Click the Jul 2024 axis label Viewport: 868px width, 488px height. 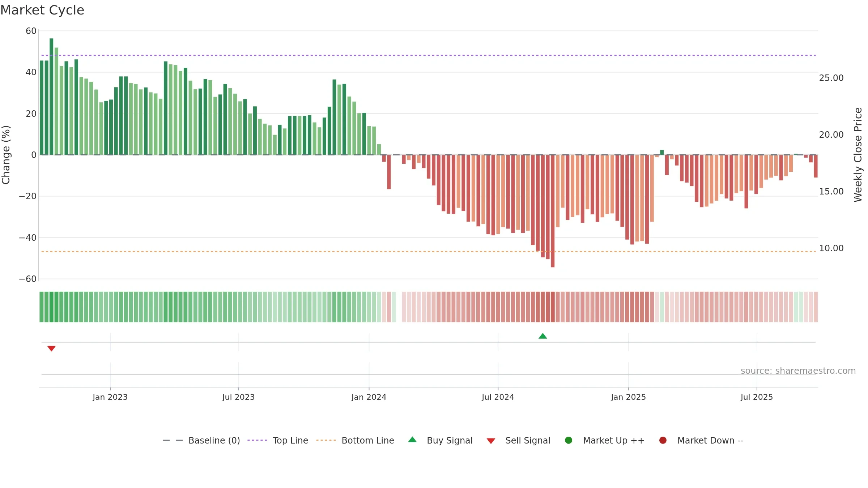tap(498, 397)
